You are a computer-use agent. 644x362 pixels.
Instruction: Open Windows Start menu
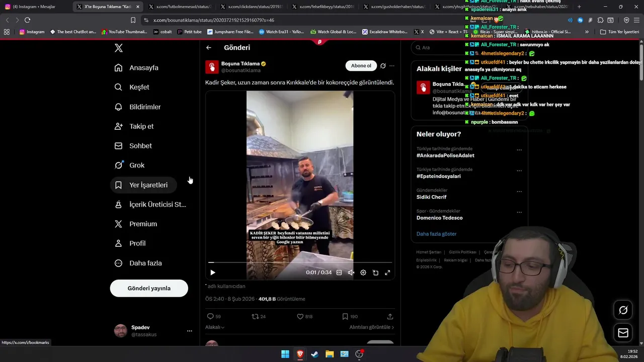coord(285,354)
